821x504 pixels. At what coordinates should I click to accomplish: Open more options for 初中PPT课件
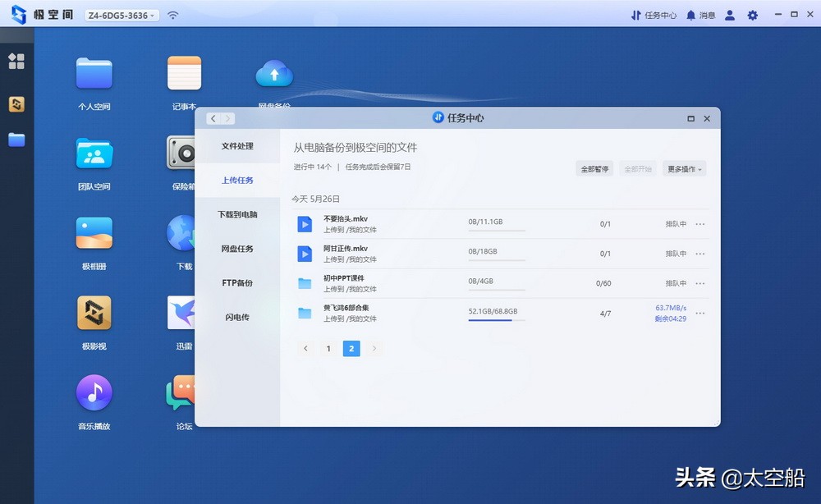[x=700, y=284]
